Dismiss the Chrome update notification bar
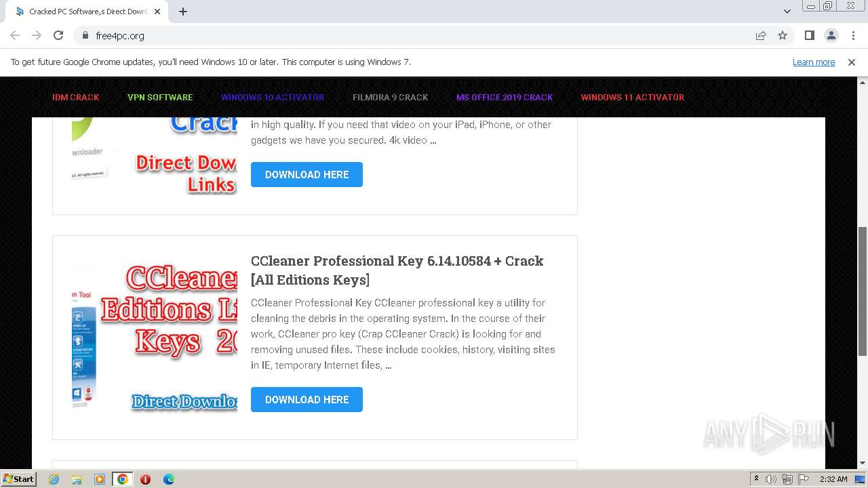 click(852, 62)
